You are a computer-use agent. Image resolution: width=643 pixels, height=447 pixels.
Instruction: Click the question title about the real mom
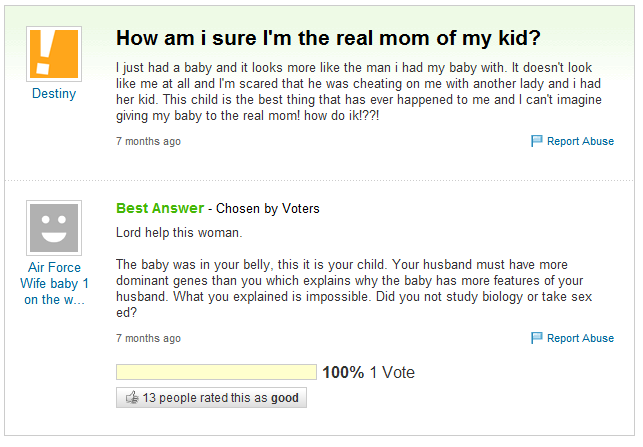tap(328, 39)
